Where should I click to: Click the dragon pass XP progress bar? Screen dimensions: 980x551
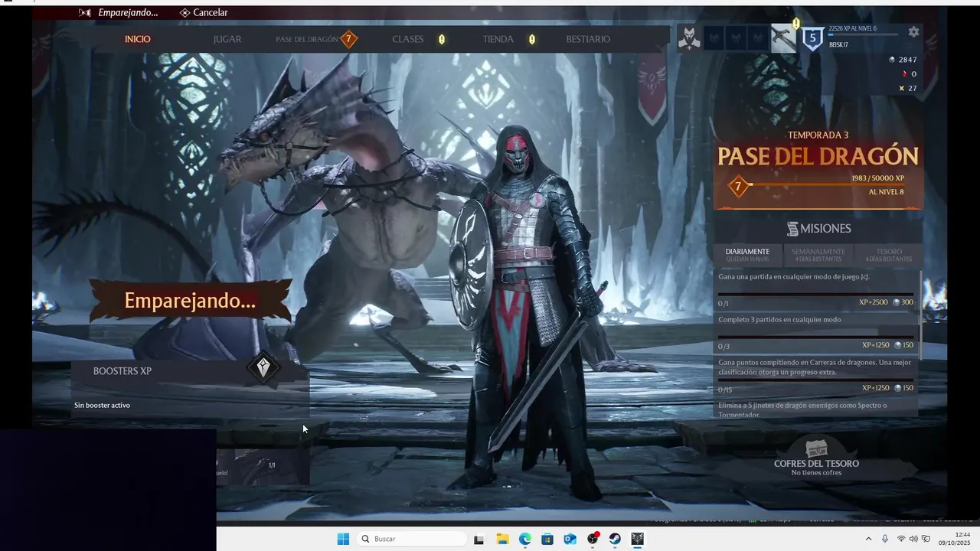tap(827, 184)
